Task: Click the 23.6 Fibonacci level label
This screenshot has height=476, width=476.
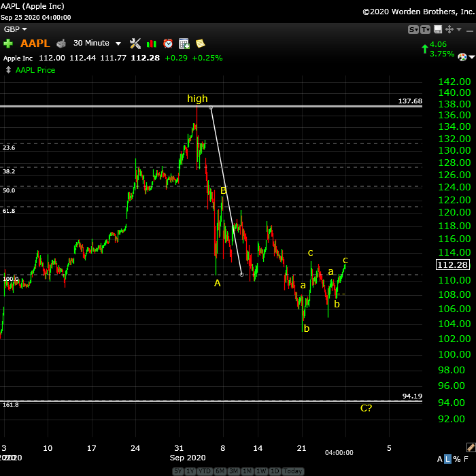Action: (9, 148)
